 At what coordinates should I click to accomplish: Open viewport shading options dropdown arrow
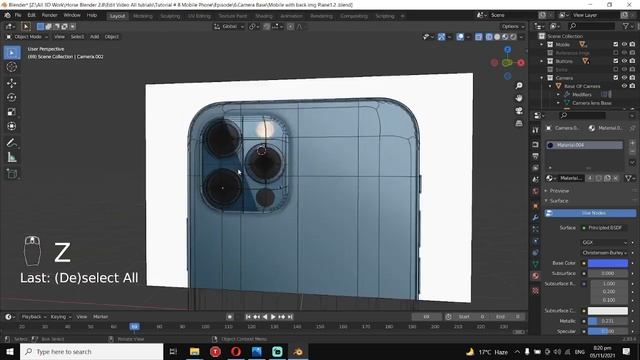point(521,37)
